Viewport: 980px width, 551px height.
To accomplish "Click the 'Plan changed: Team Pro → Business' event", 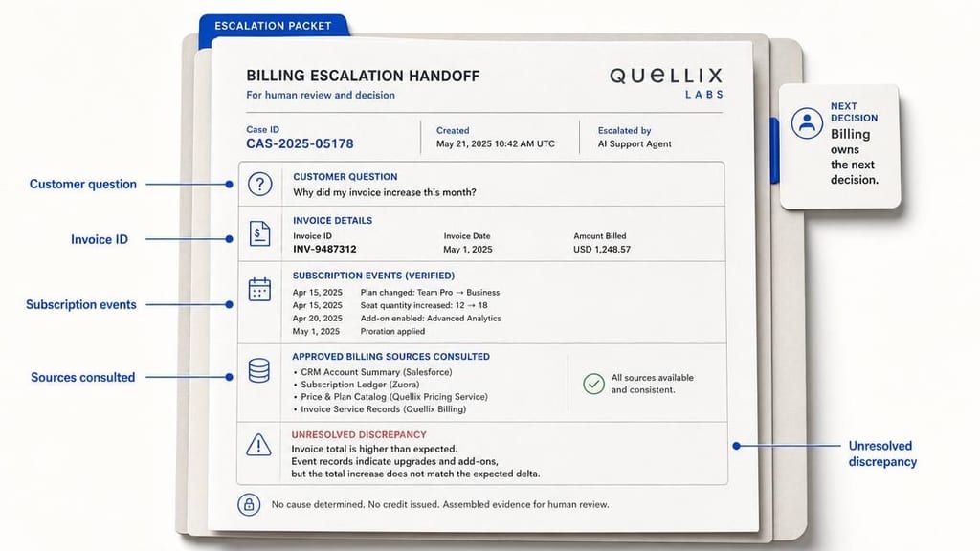I will coord(430,293).
